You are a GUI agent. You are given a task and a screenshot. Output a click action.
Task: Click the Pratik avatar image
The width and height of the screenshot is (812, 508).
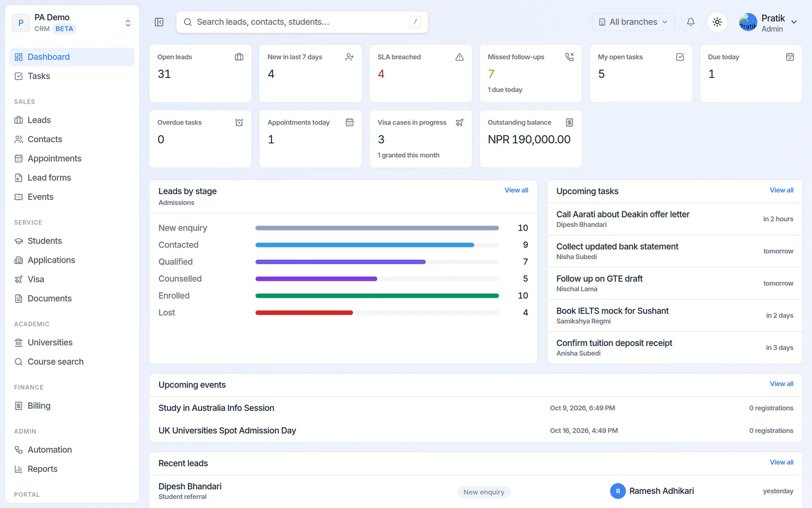tap(748, 22)
